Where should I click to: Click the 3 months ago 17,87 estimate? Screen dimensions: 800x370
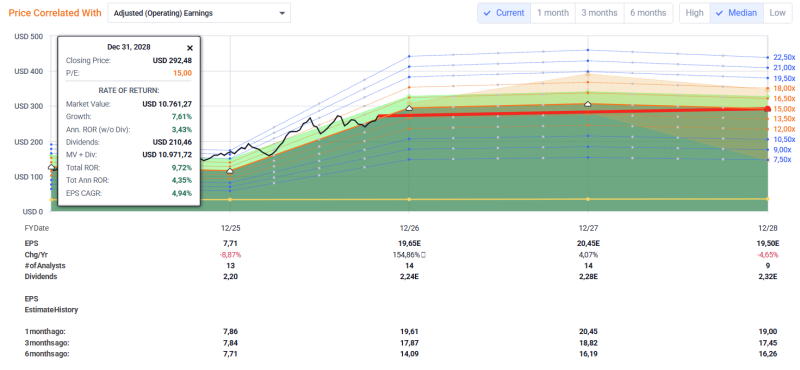[409, 342]
